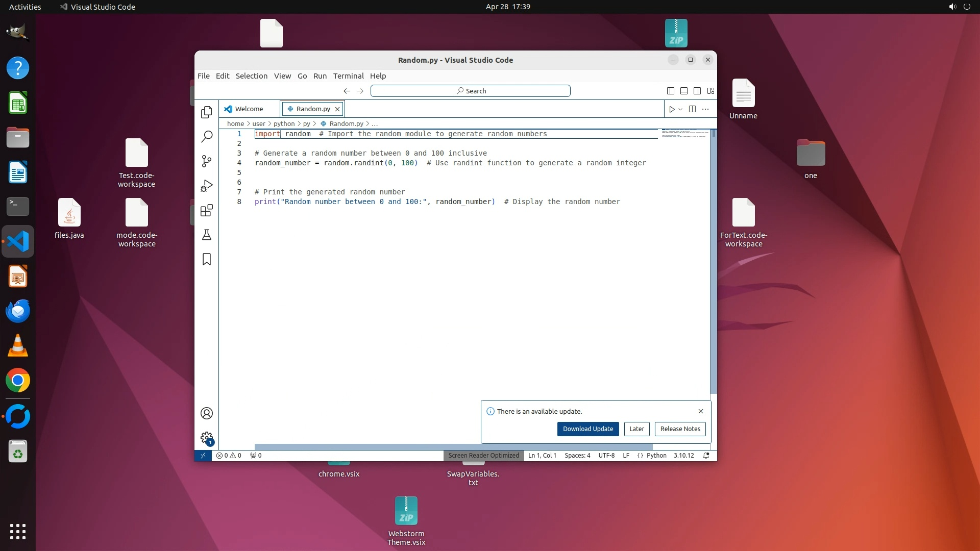Toggle the primary side bar layout button
This screenshot has width=980, height=551.
click(x=671, y=91)
